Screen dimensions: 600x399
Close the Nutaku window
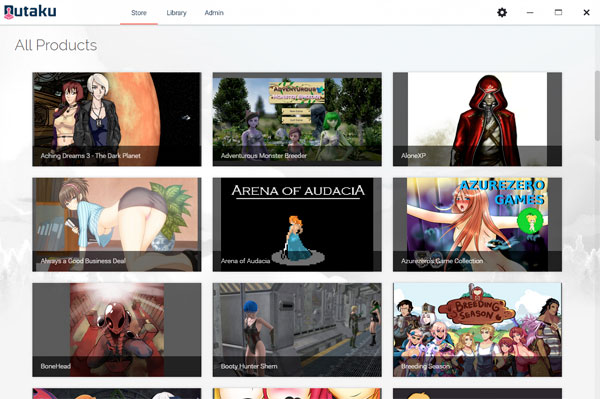point(586,13)
